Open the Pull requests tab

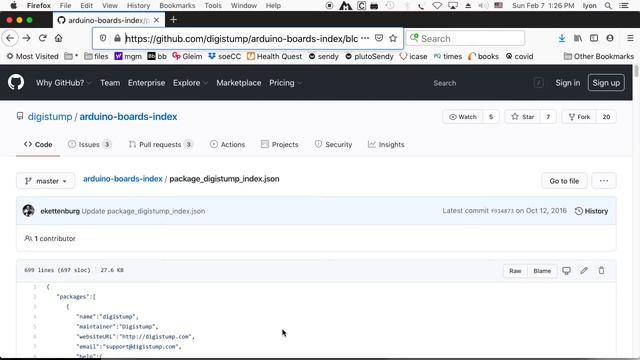pyautogui.click(x=160, y=144)
